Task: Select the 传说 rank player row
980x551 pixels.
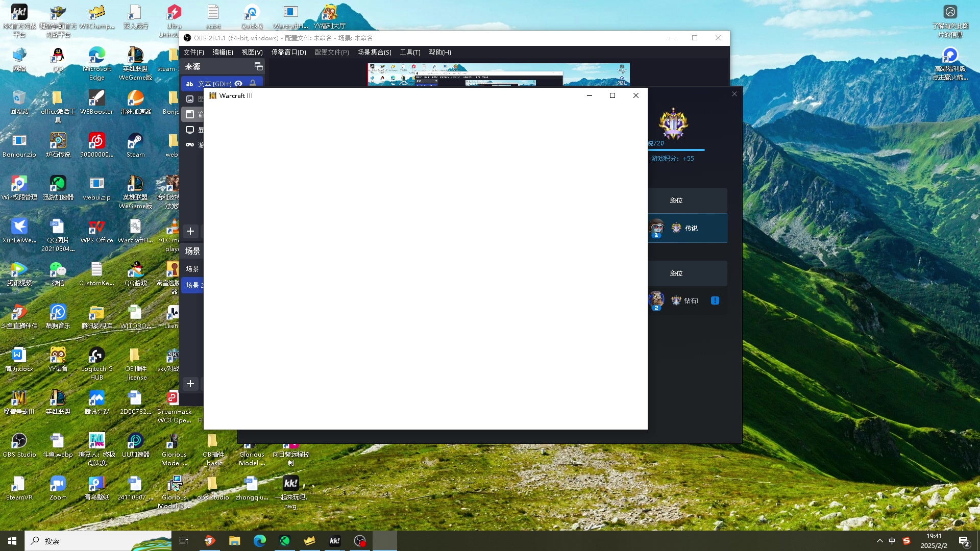Action: coord(688,228)
